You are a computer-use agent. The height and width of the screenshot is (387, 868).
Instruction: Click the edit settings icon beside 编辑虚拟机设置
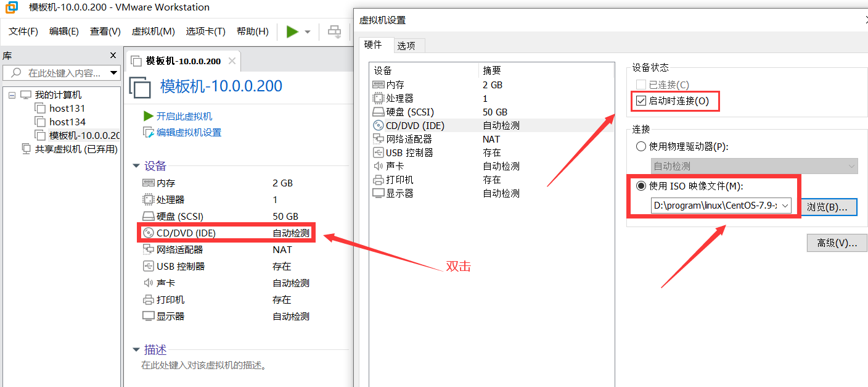pyautogui.click(x=148, y=132)
